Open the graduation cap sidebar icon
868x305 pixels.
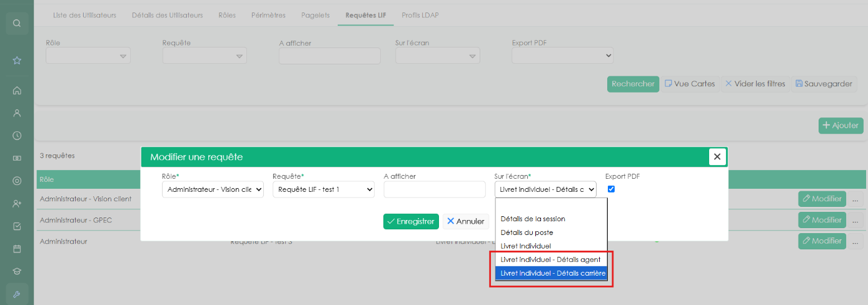click(17, 272)
